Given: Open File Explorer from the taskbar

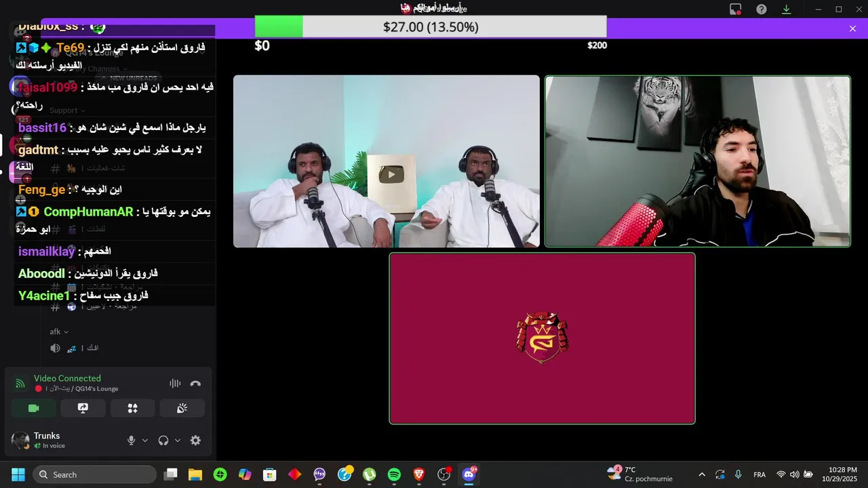Looking at the screenshot, I should tap(195, 474).
